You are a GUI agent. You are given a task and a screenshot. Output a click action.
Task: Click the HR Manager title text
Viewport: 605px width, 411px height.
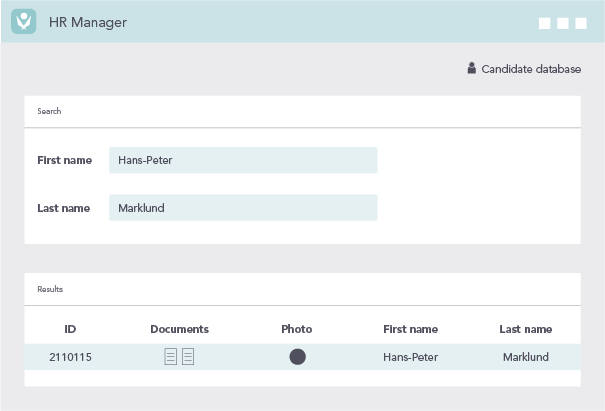pos(88,22)
